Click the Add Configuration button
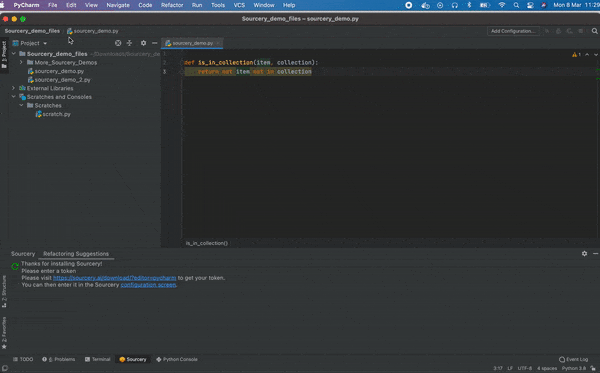600x373 pixels. pos(513,31)
